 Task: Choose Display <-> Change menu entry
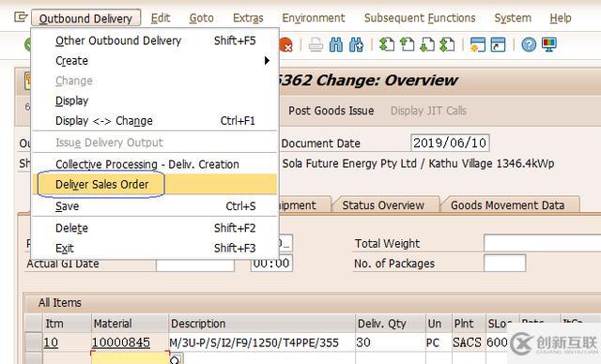(155, 121)
